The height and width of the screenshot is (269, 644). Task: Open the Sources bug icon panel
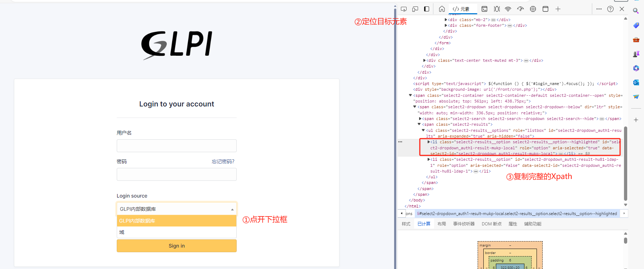pos(497,9)
